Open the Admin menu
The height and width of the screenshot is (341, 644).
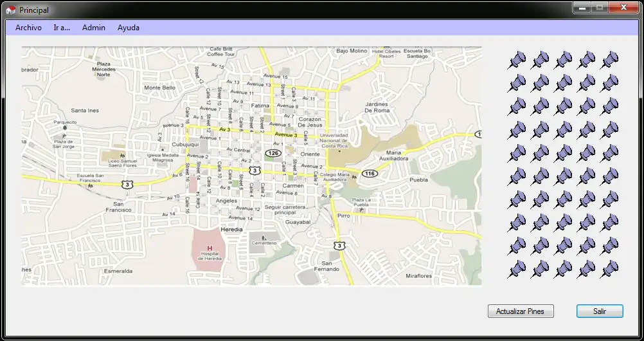click(x=94, y=28)
